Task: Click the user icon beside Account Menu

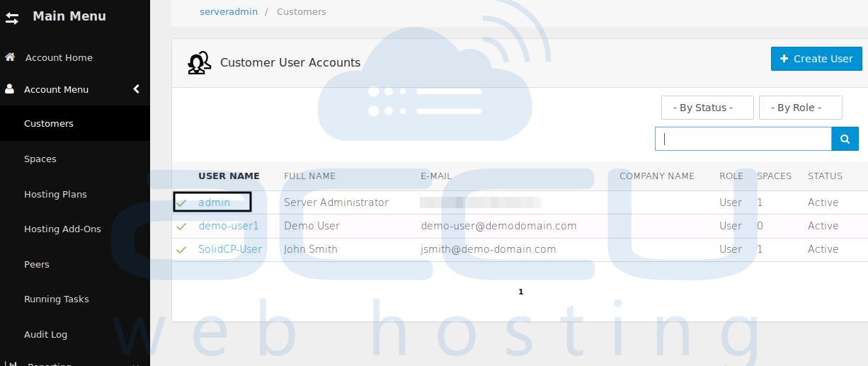Action: (x=10, y=89)
